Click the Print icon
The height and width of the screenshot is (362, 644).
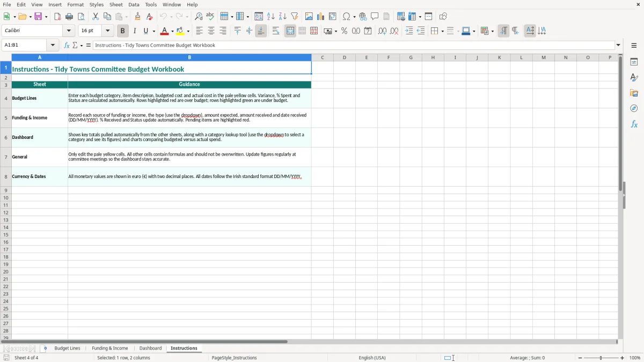69,17
